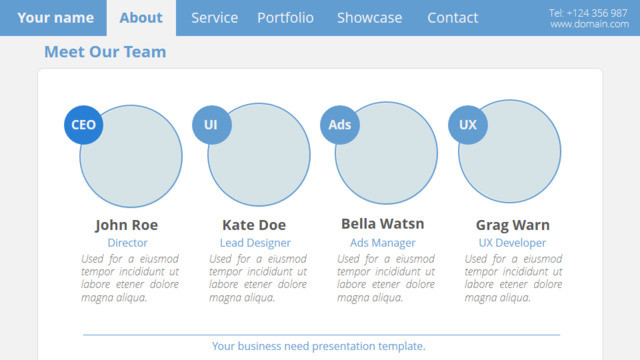Click Bella Watsn's profile photo circle
Image resolution: width=640 pixels, height=360 pixels.
click(x=386, y=153)
